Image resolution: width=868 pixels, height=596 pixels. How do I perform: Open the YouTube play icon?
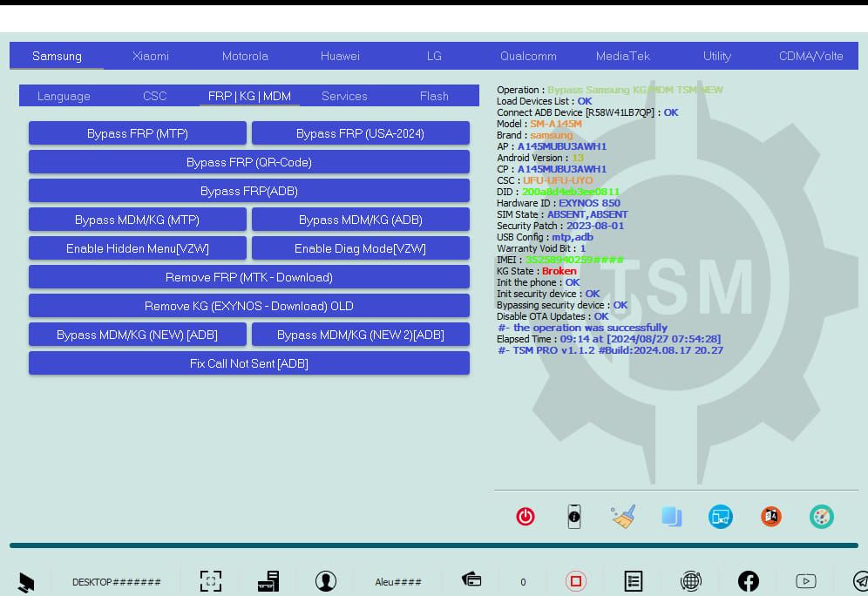coord(806,581)
